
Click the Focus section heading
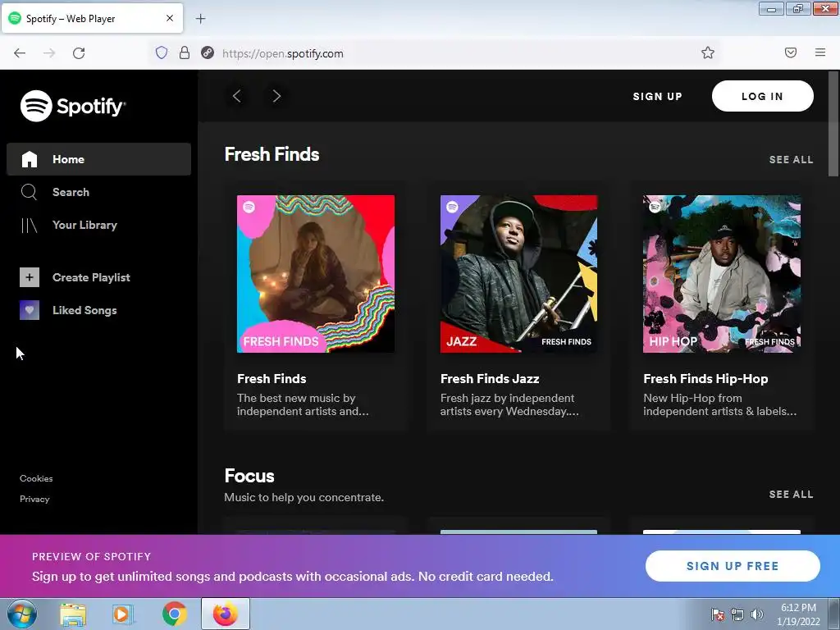(249, 476)
